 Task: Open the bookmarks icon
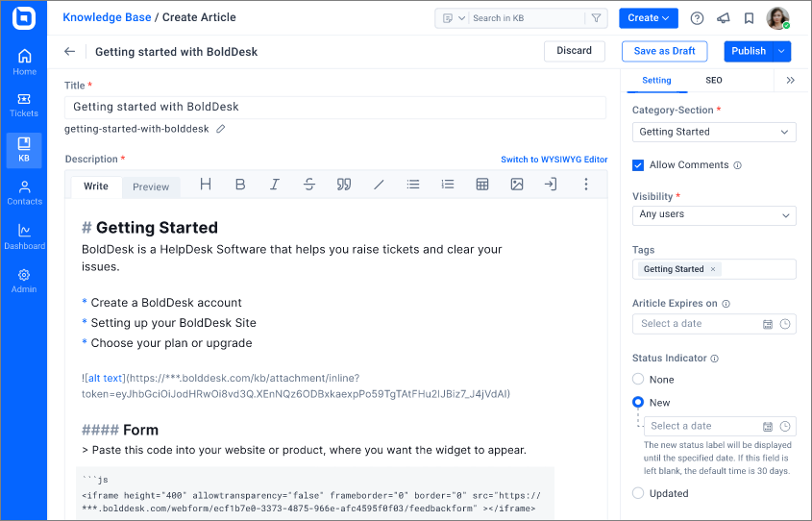[x=749, y=18]
